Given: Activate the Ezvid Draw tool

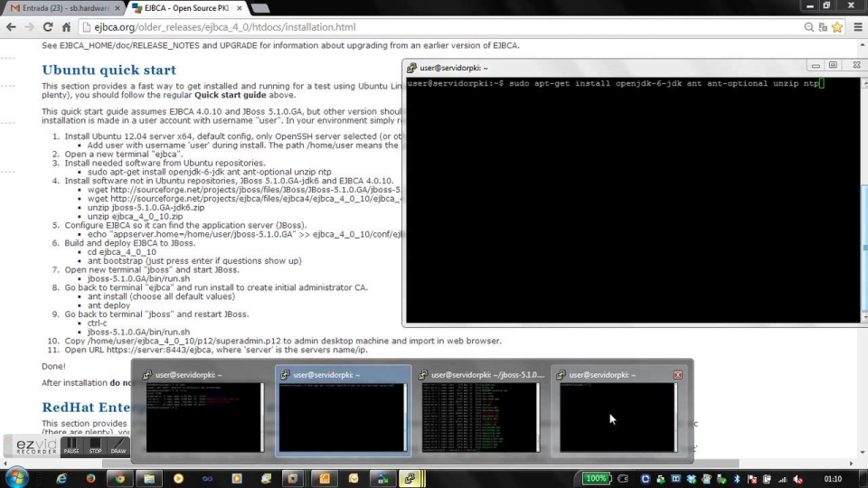Looking at the screenshot, I should click(118, 446).
